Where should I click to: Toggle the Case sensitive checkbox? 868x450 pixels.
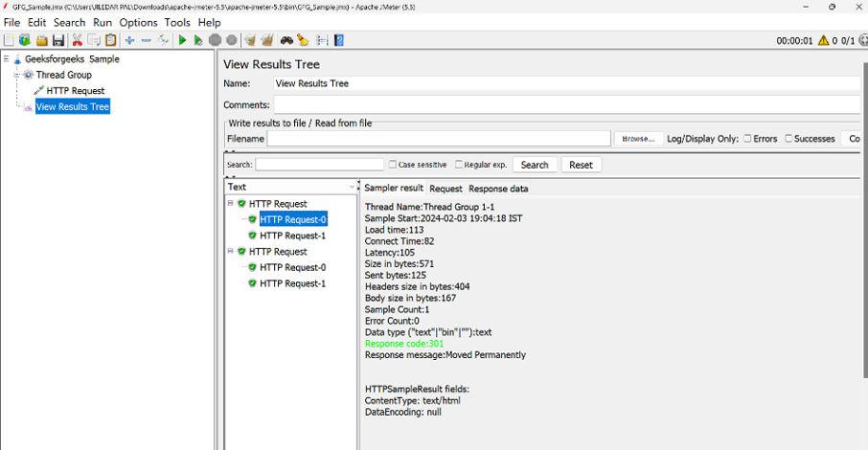click(x=393, y=165)
